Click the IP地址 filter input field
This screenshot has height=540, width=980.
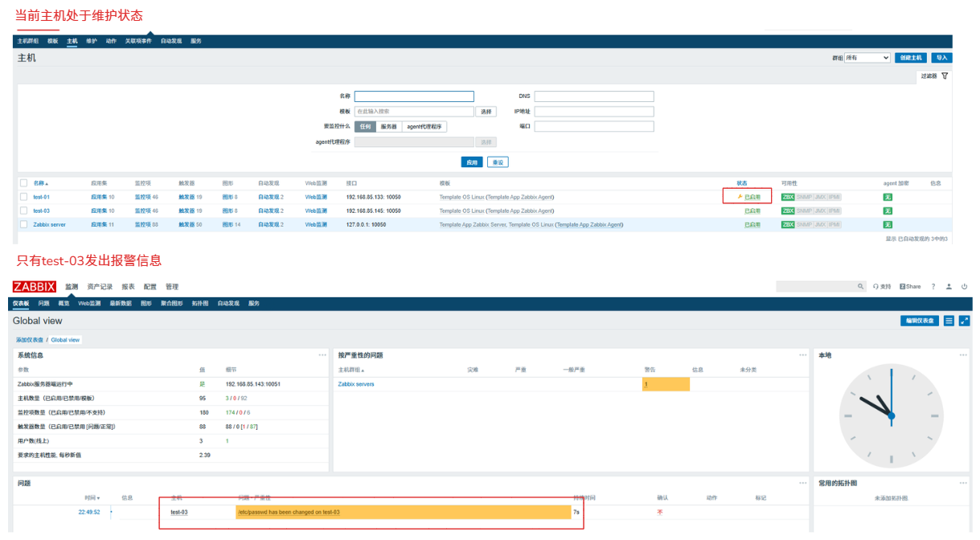pos(594,112)
